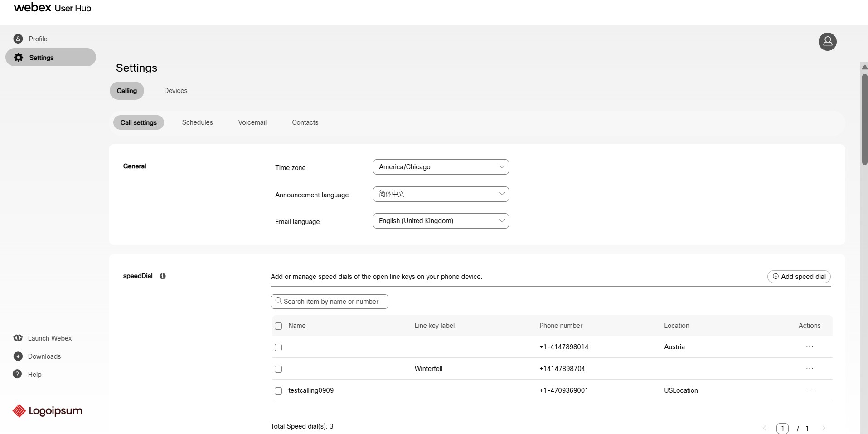This screenshot has height=434, width=868.
Task: Go to the Schedules tab
Action: (197, 122)
